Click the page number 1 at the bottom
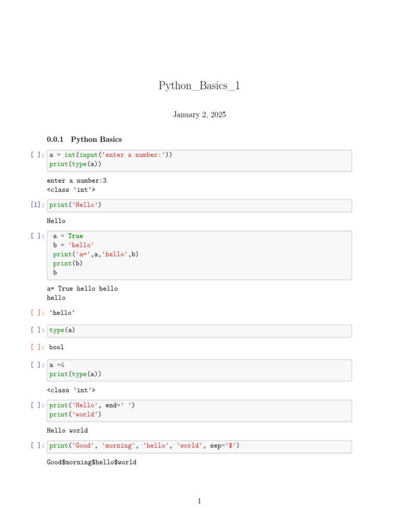Screen dimensions: 399x532 coord(199,501)
